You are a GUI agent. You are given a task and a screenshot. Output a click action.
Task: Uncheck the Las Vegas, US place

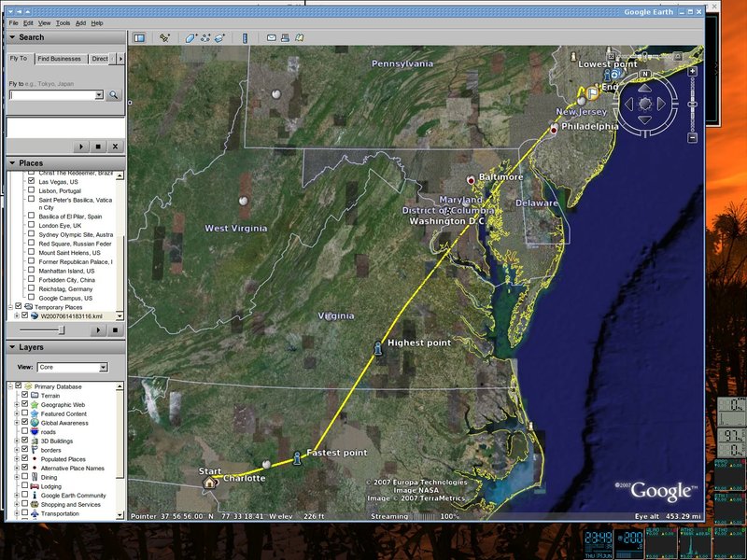coord(32,181)
